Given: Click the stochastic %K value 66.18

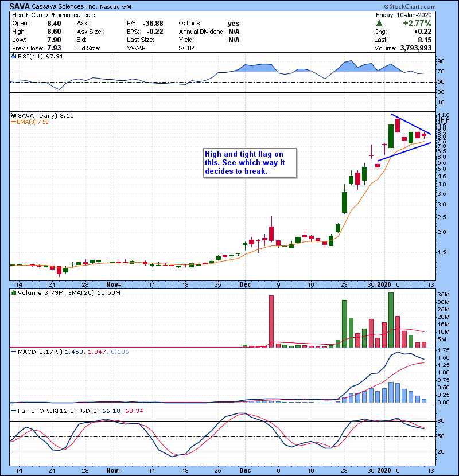Looking at the screenshot, I should point(111,411).
